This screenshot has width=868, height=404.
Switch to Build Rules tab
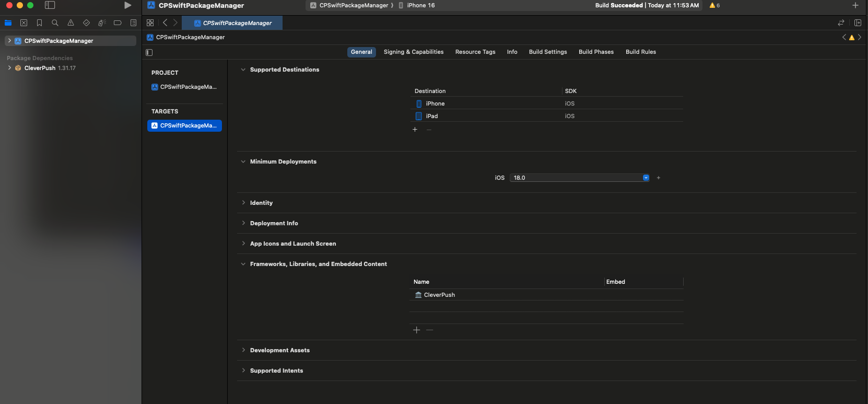point(641,52)
